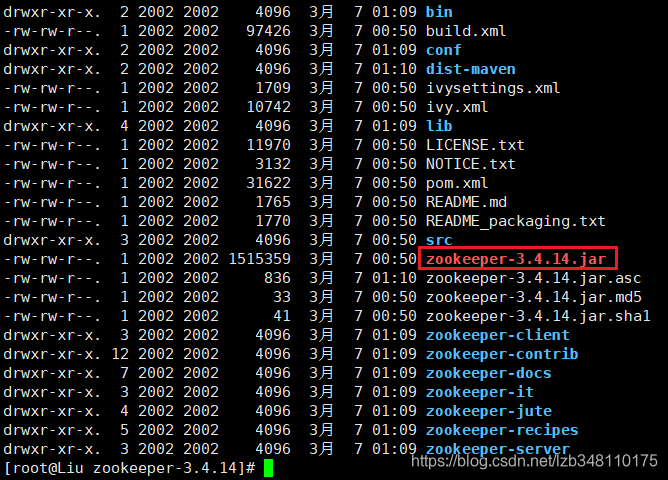The height and width of the screenshot is (480, 668).
Task: Click the bin directory name
Action: point(439,12)
